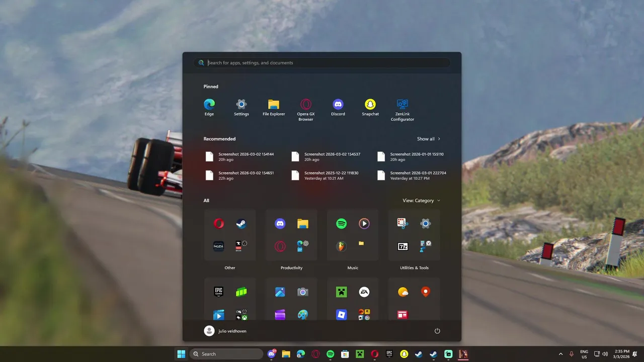The height and width of the screenshot is (362, 644).
Task: Open volume control in system tray
Action: 605,354
